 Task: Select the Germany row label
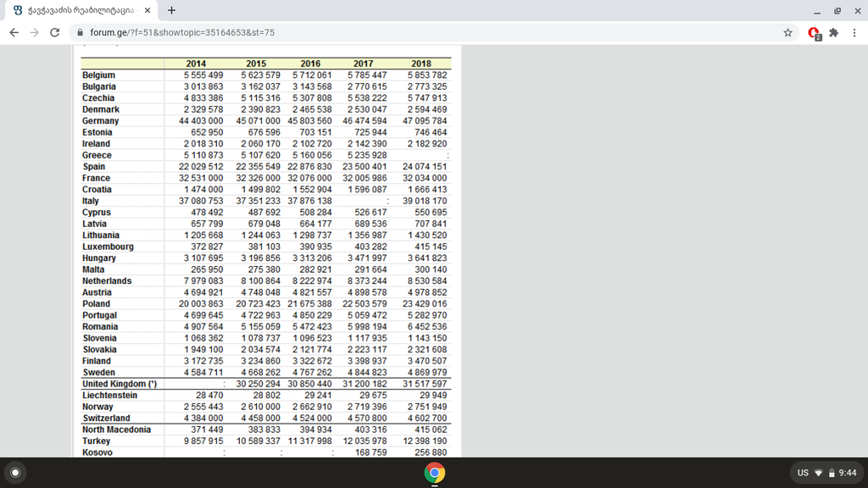[100, 120]
